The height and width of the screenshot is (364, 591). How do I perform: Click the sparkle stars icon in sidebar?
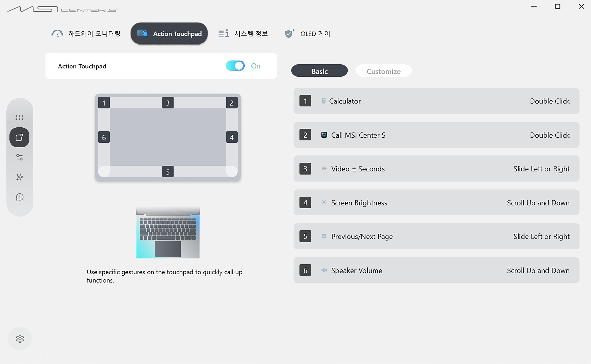point(20,177)
